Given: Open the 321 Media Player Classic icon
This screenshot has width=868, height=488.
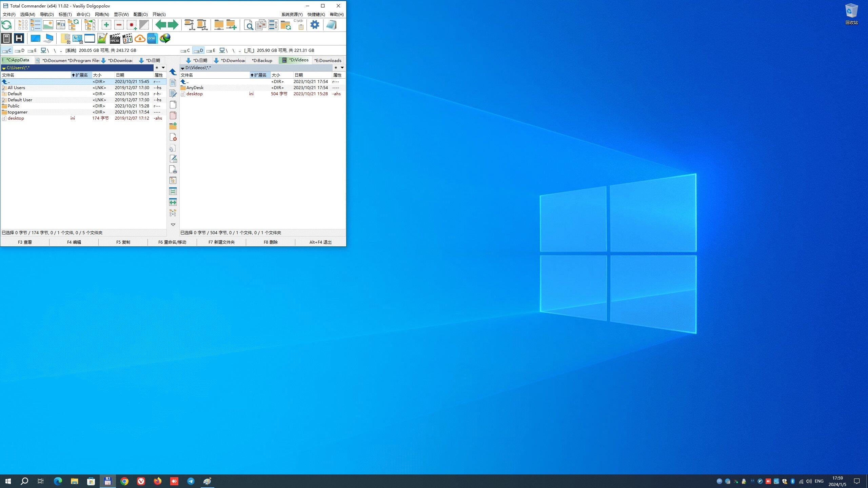Looking at the screenshot, I should (x=127, y=38).
